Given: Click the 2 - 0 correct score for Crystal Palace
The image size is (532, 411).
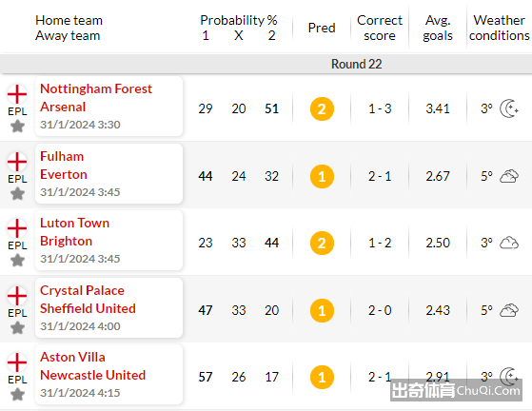Looking at the screenshot, I should point(380,310).
